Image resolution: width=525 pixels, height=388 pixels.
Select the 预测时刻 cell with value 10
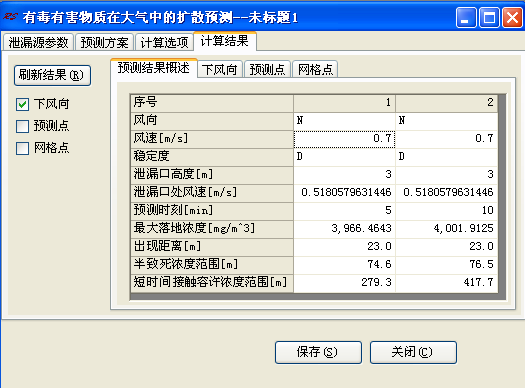tap(447, 211)
